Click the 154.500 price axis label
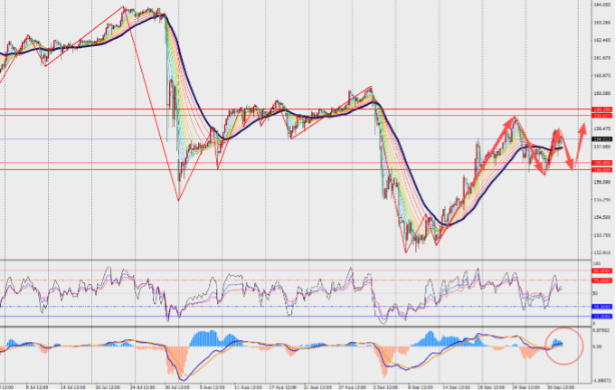 pyautogui.click(x=602, y=217)
